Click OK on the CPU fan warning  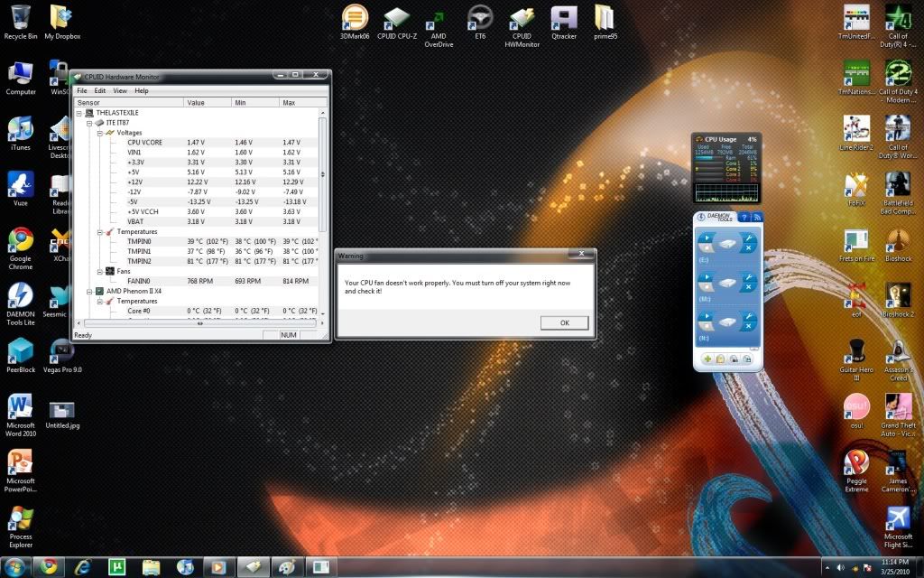(x=563, y=322)
